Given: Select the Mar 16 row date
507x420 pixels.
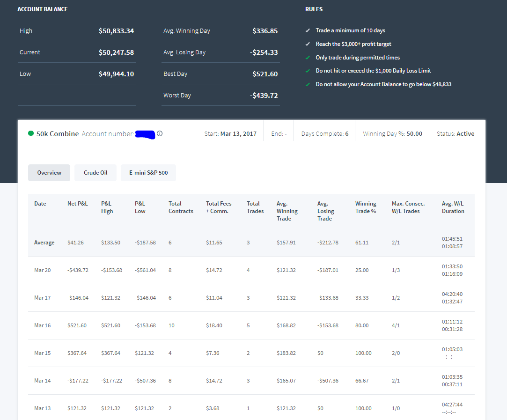Looking at the screenshot, I should click(x=42, y=325).
